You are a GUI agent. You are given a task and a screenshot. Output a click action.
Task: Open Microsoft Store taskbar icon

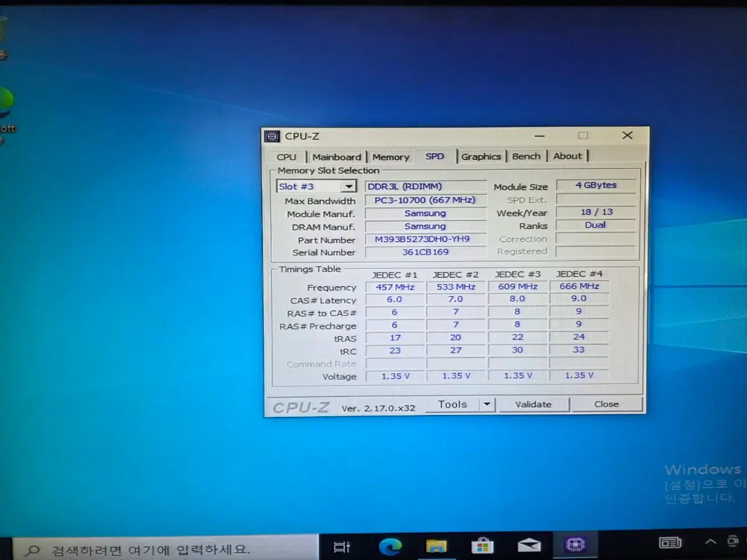click(x=482, y=546)
